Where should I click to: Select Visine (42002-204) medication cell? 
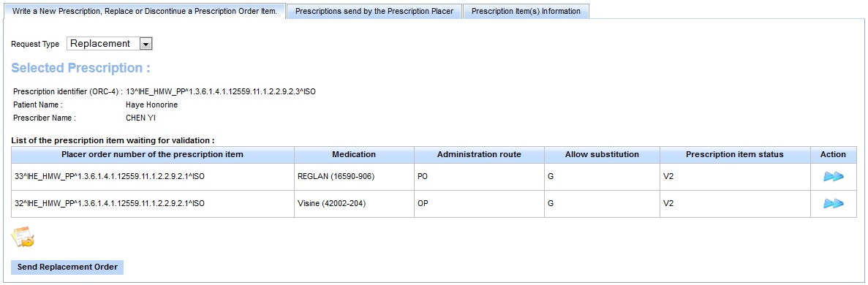354,204
